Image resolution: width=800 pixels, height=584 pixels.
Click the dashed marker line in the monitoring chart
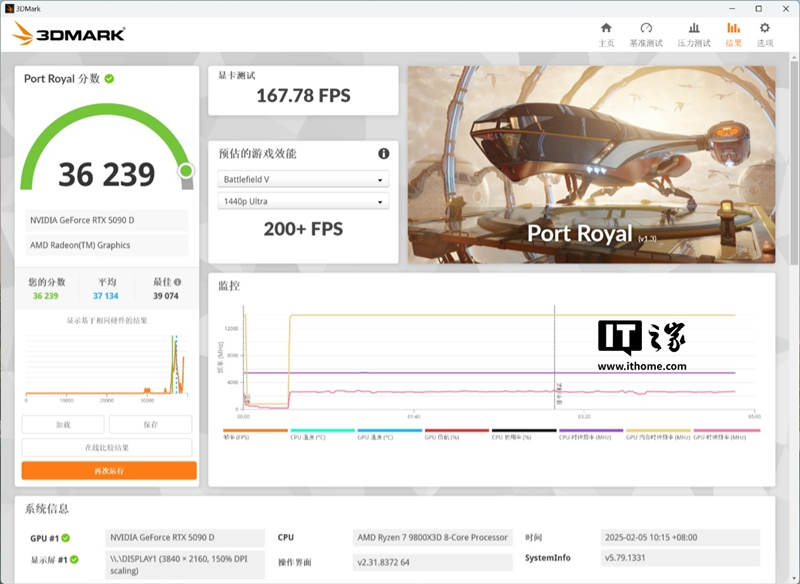tap(555, 360)
